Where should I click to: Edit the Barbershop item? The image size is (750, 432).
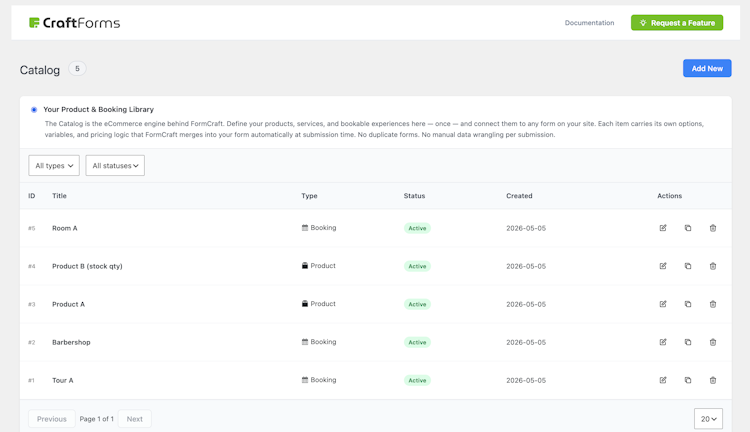pyautogui.click(x=663, y=342)
